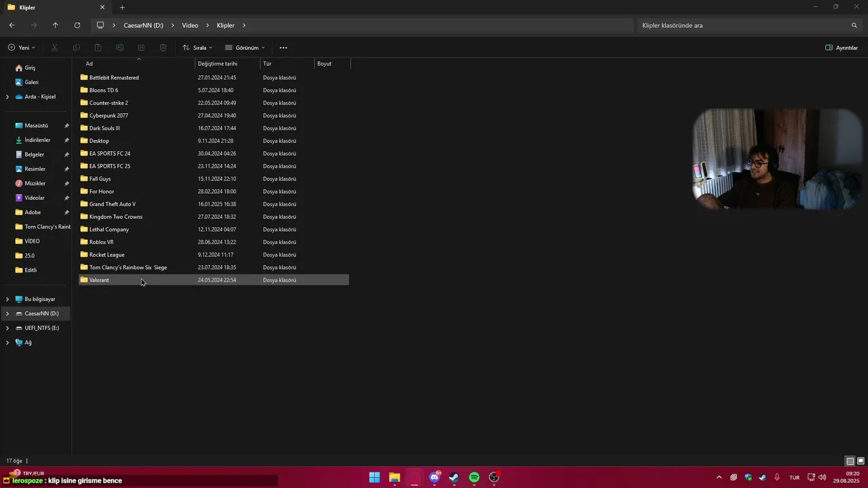This screenshot has height=488, width=868.
Task: Open the Yeni (New) dropdown
Action: [x=22, y=47]
